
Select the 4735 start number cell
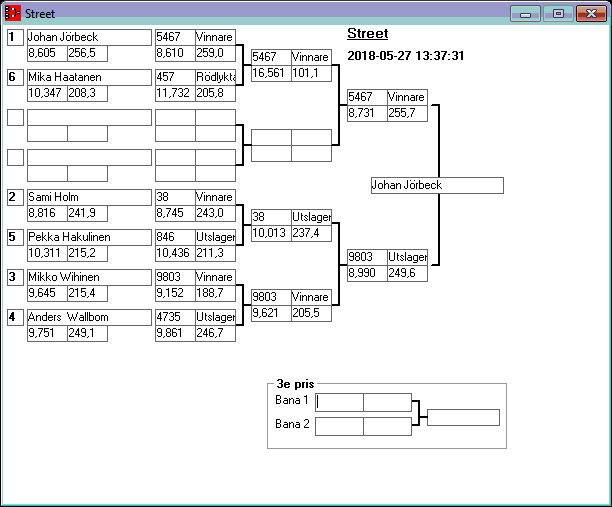click(x=175, y=317)
